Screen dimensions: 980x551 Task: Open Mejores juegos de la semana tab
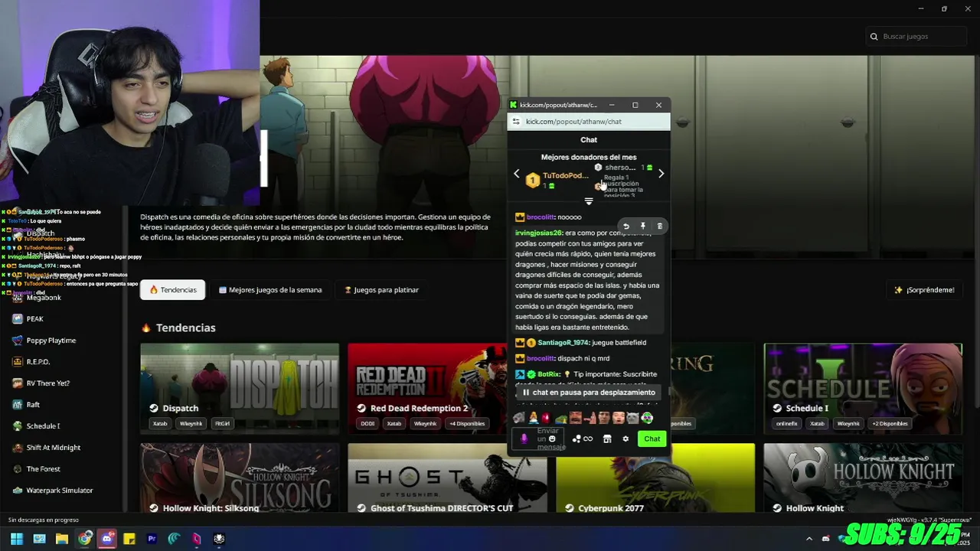tap(270, 290)
